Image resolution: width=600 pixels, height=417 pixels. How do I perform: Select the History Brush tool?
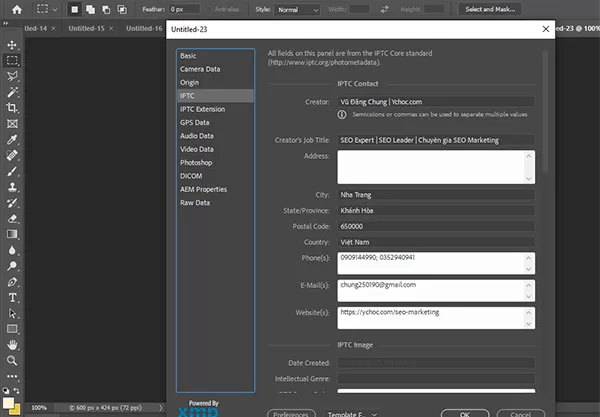[x=12, y=203]
